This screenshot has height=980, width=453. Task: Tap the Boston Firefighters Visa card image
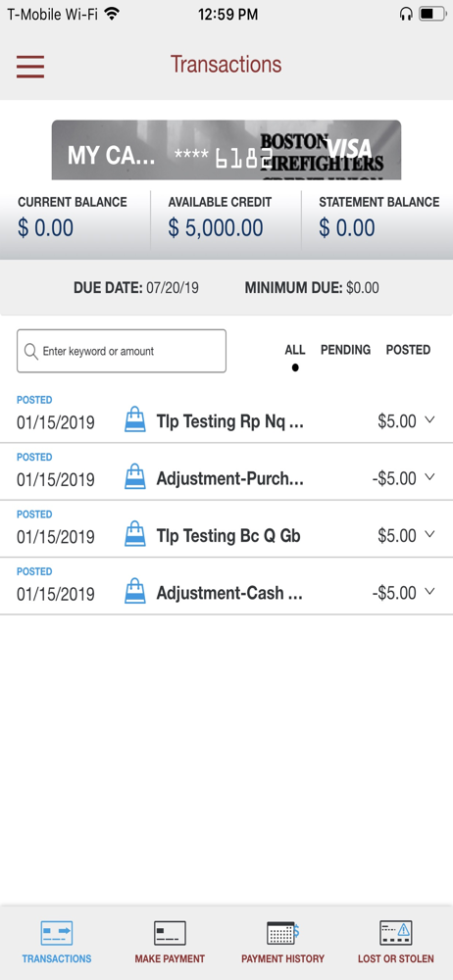pyautogui.click(x=226, y=150)
